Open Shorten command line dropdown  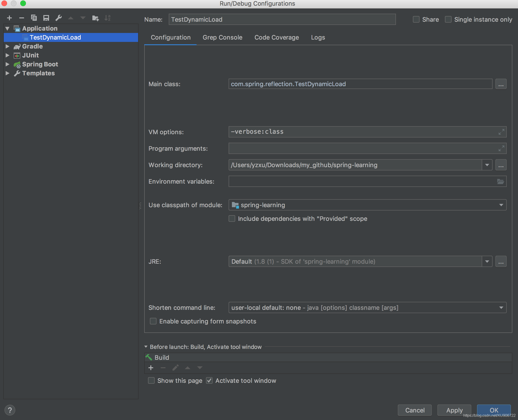[x=501, y=308]
